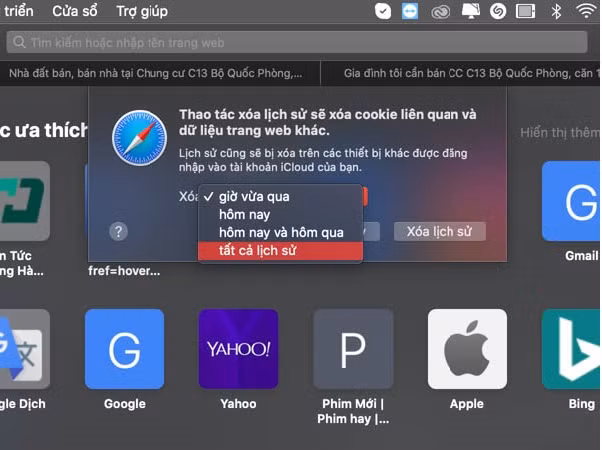The width and height of the screenshot is (602, 450).
Task: Open the white checkmark menu bar icon
Action: [383, 11]
